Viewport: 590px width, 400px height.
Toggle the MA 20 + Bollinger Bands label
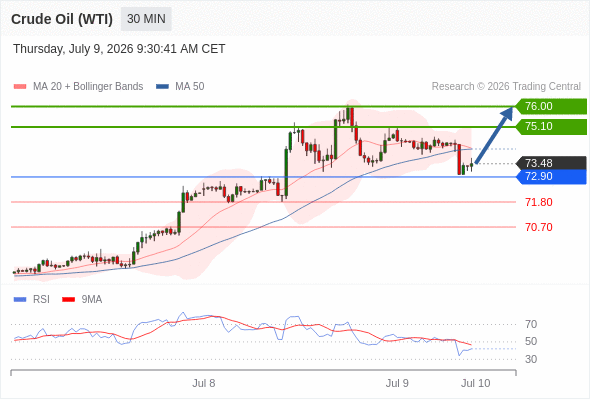tap(88, 87)
